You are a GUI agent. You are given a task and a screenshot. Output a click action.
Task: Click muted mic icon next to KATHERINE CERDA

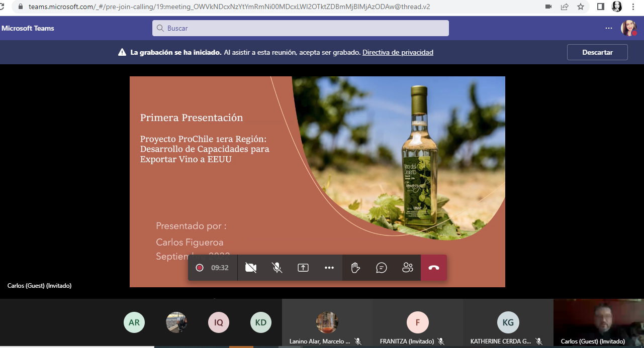(539, 341)
